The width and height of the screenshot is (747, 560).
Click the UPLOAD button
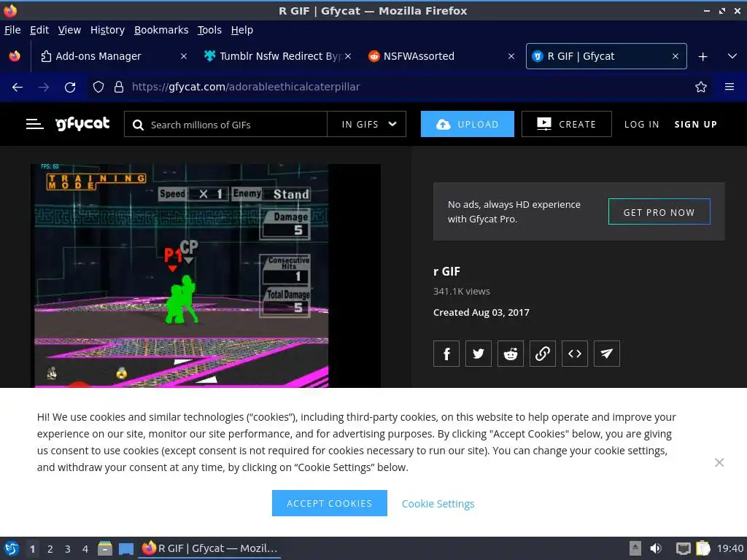(x=468, y=124)
